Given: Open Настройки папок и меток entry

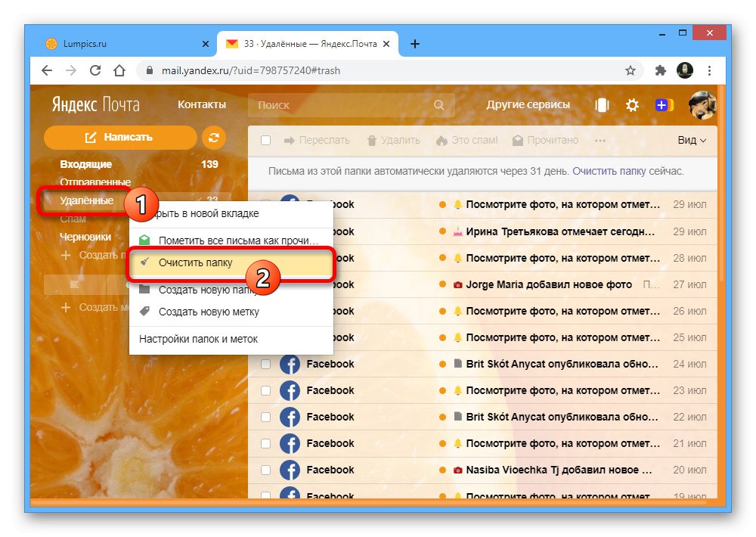Looking at the screenshot, I should click(231, 339).
